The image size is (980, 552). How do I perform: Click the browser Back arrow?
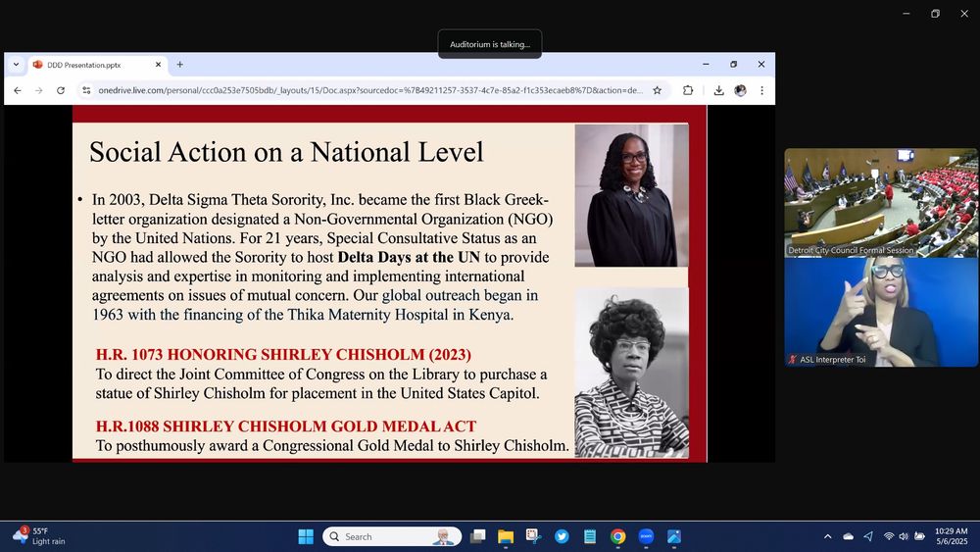18,90
